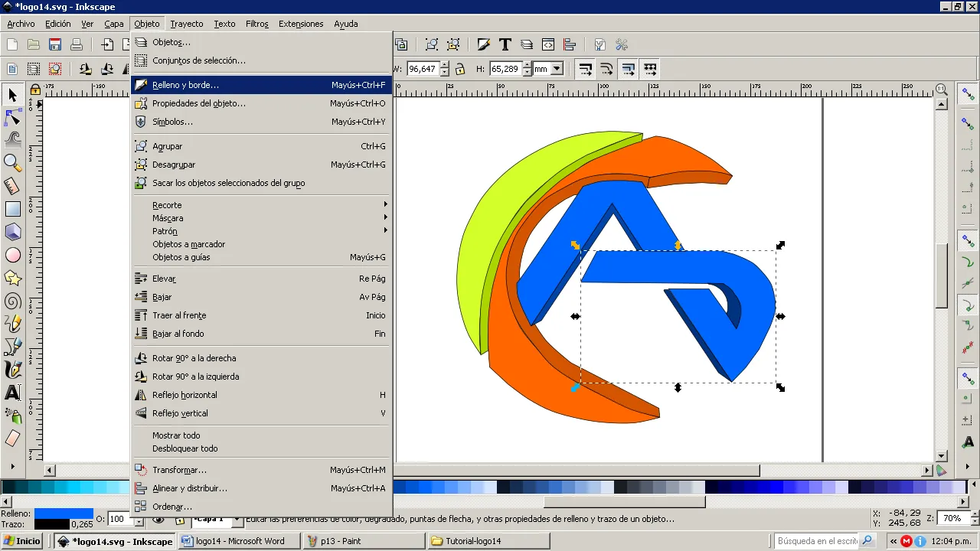Choose the Spiral drawing tool

(x=13, y=301)
